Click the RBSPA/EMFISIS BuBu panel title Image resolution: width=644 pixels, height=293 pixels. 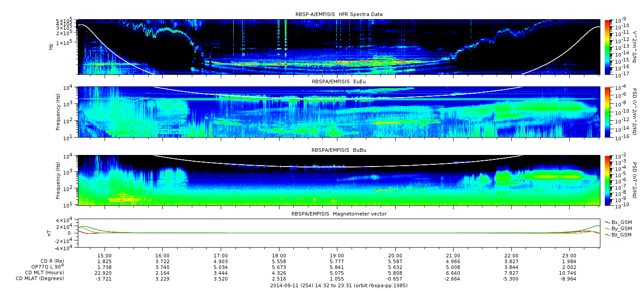339,151
